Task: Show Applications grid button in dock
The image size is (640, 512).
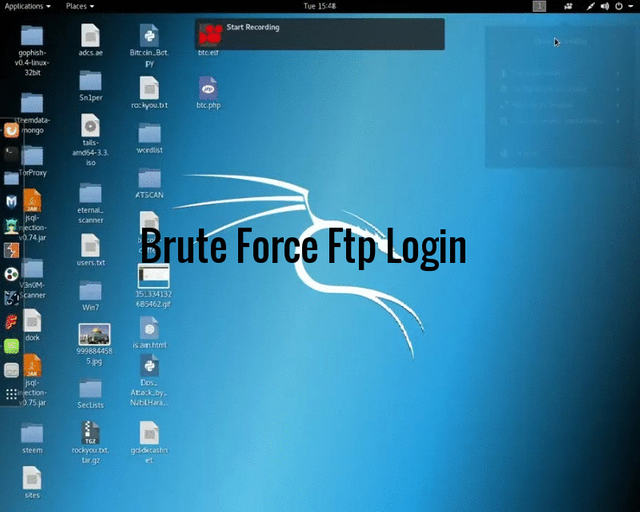Action: (11, 394)
